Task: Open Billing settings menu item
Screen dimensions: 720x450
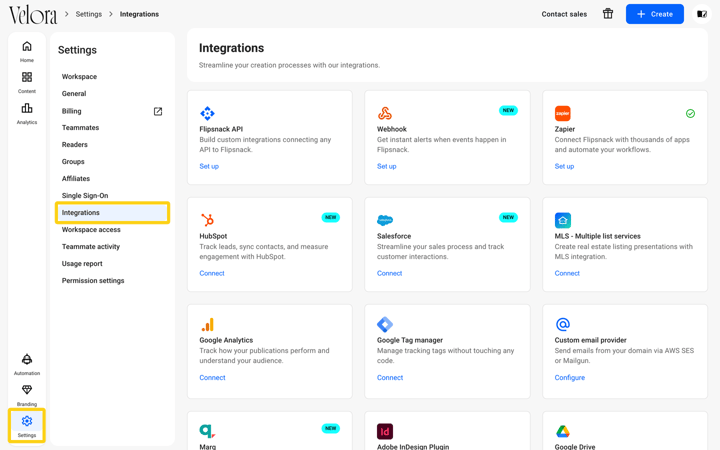Action: 72,111
